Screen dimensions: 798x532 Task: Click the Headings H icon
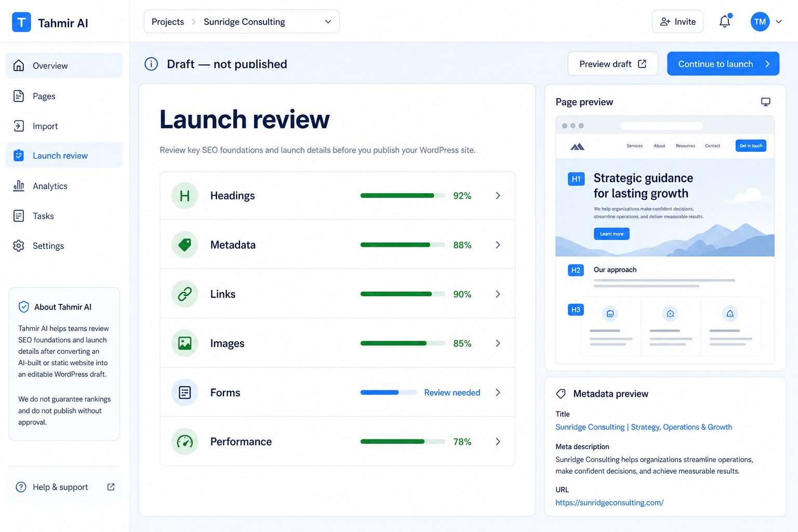point(185,196)
